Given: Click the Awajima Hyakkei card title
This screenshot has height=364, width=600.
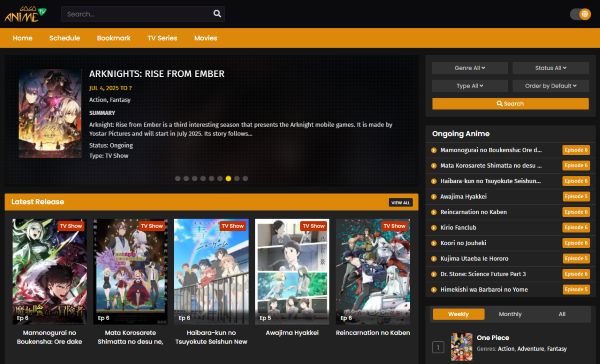Looking at the screenshot, I should [x=292, y=333].
